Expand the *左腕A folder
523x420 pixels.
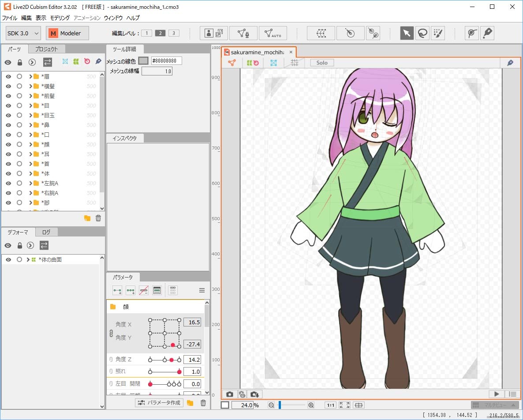tap(30, 183)
